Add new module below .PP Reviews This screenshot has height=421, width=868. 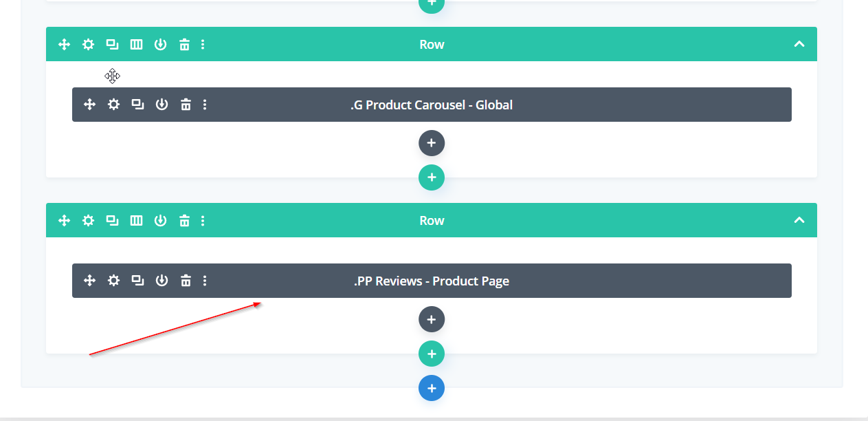click(432, 319)
